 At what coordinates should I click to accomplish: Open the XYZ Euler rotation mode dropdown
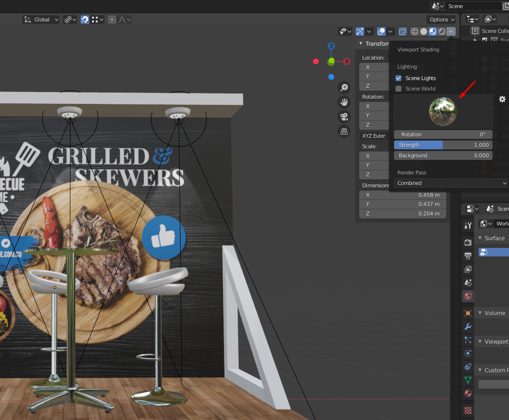click(374, 136)
